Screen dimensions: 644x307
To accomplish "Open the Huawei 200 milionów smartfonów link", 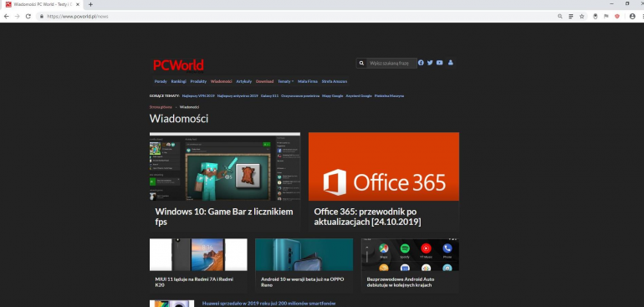I will pos(269,304).
